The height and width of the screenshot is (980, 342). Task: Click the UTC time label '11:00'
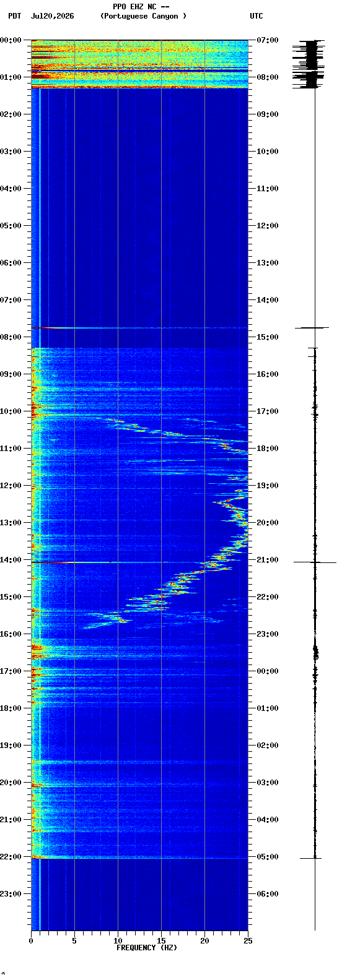[268, 188]
